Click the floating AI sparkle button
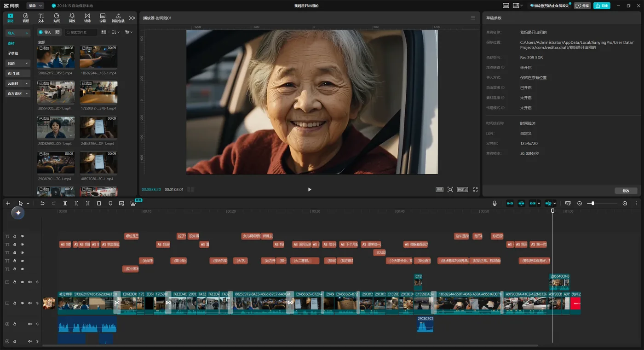This screenshot has height=350, width=644. point(18,213)
